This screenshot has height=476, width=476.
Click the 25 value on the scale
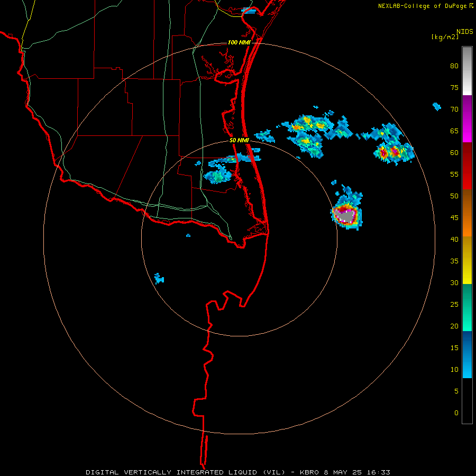coord(454,304)
